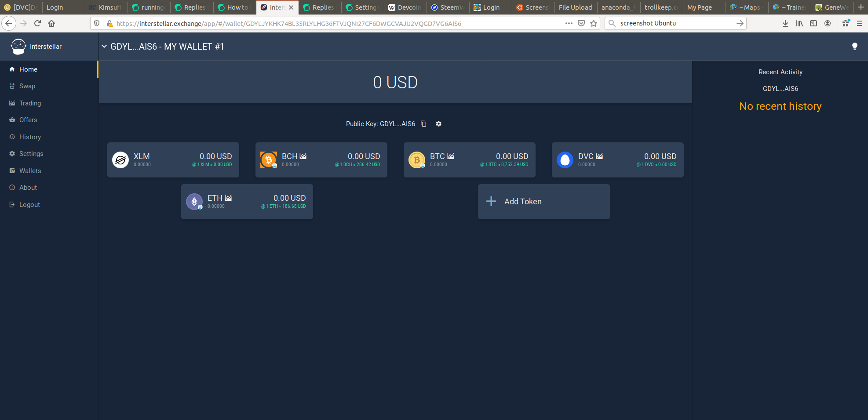Screen dimensions: 868x420
Task: Open the library bookshelf icon
Action: pyautogui.click(x=799, y=23)
